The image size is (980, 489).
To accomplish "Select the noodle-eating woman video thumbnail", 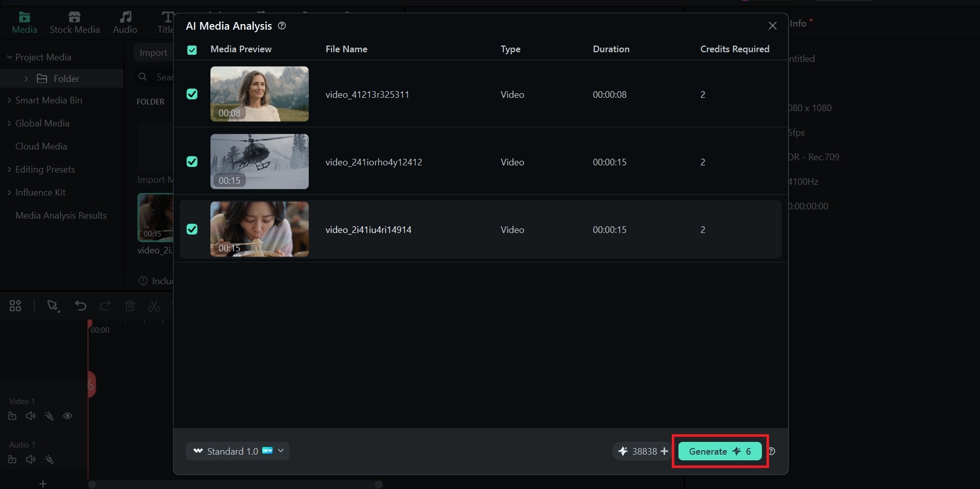I will click(x=260, y=229).
